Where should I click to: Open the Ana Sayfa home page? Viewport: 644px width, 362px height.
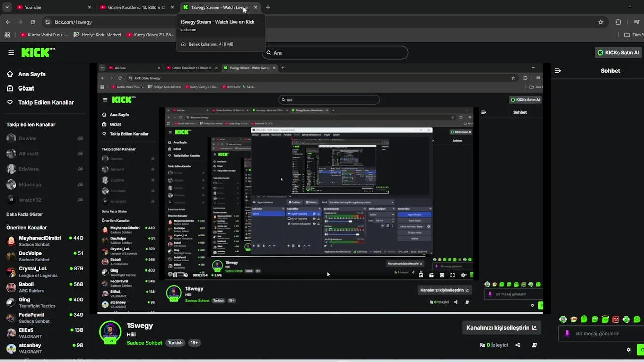click(x=32, y=74)
